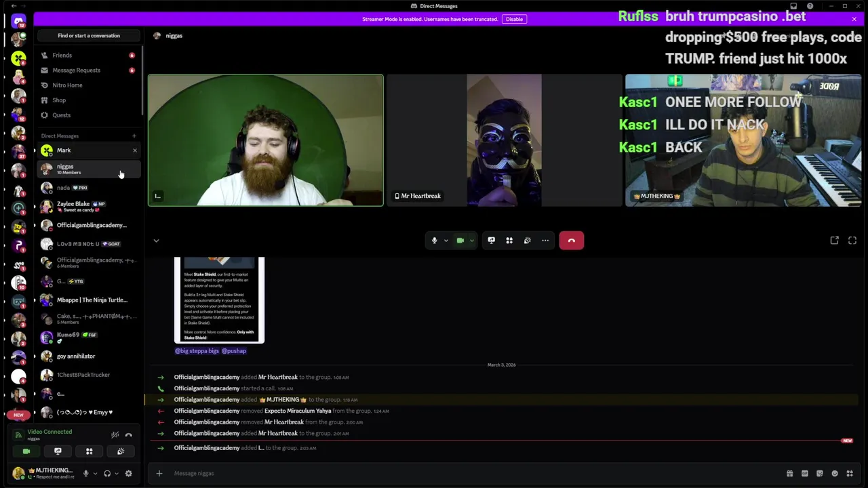Open the Shop page
868x488 pixels.
pyautogui.click(x=88, y=100)
